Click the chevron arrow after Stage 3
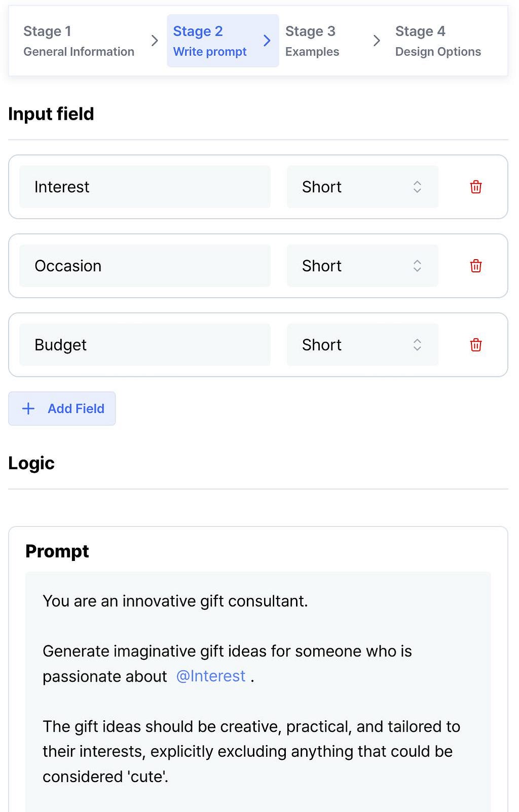 point(376,41)
